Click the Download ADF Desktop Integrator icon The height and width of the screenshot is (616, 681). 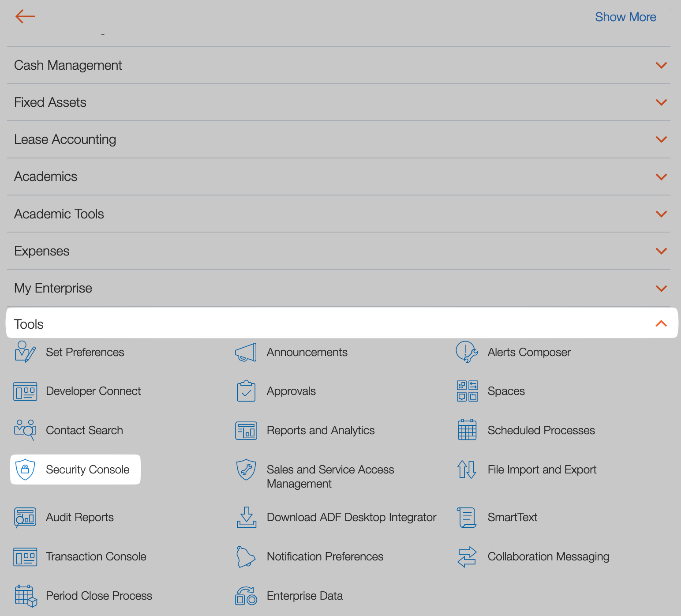click(246, 517)
